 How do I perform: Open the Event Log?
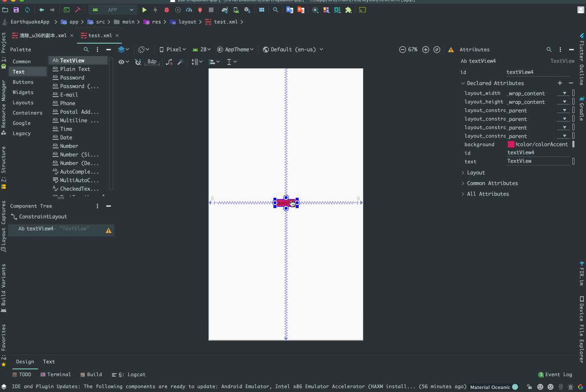pyautogui.click(x=555, y=374)
